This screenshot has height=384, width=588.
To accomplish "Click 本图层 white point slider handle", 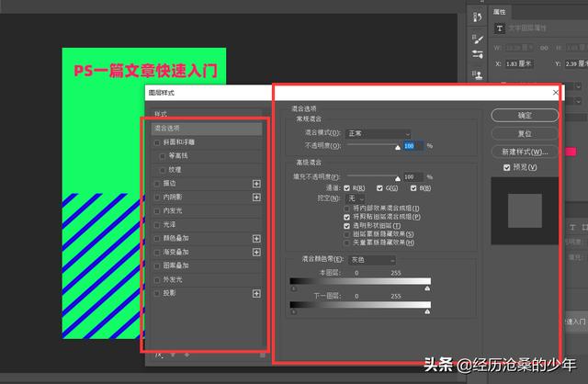I will coord(427,288).
